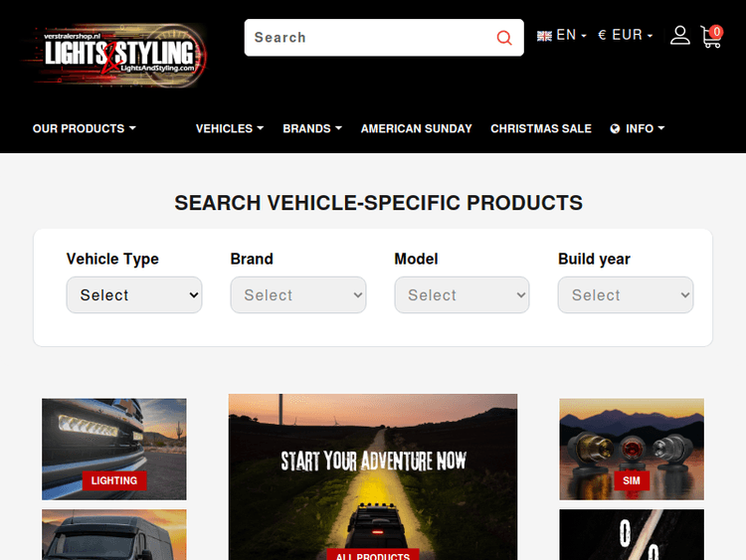Go to the American Sunday page
Viewport: 746px width, 560px height.
point(416,129)
